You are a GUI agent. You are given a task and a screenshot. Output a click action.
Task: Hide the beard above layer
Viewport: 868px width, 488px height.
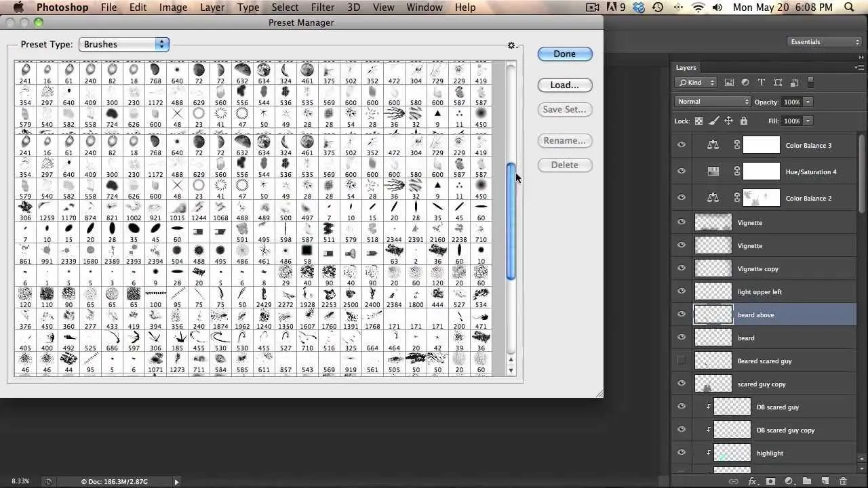pyautogui.click(x=682, y=314)
